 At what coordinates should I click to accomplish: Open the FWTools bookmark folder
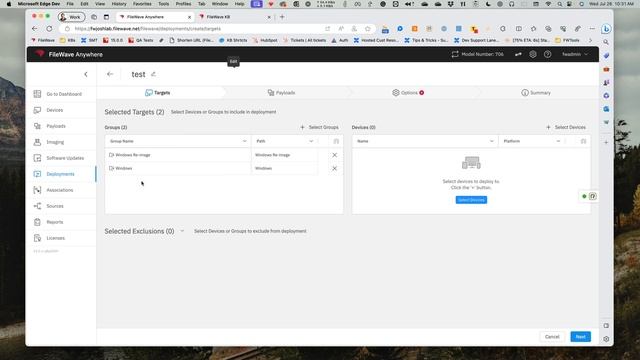click(567, 40)
